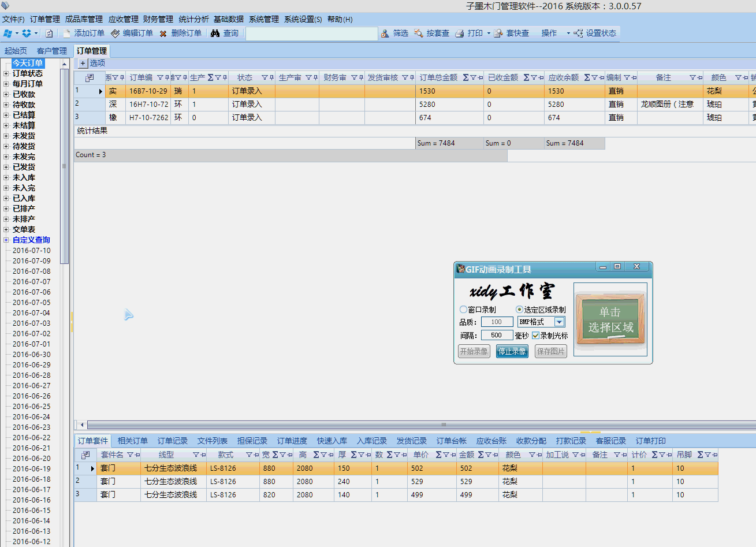Click the 保存图片 button

(550, 351)
